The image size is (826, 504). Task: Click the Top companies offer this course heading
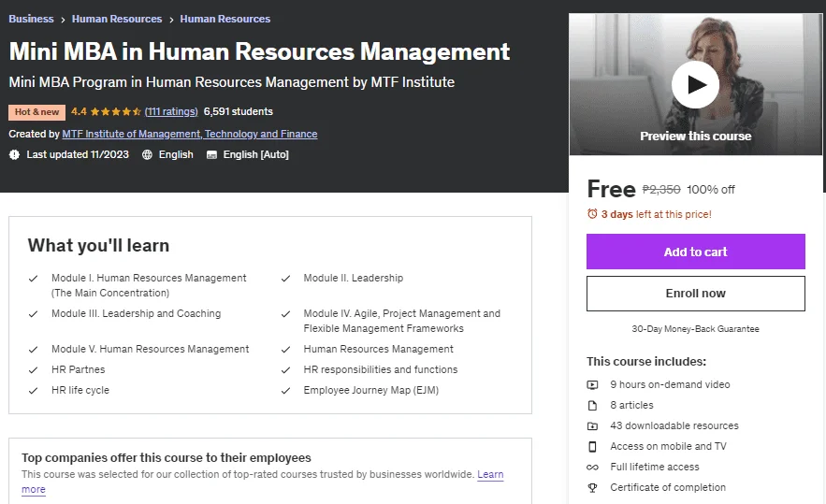[x=167, y=457]
